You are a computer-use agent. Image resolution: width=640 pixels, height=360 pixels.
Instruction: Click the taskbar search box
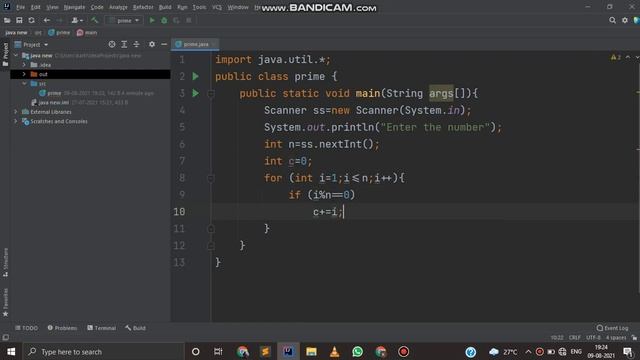click(104, 351)
